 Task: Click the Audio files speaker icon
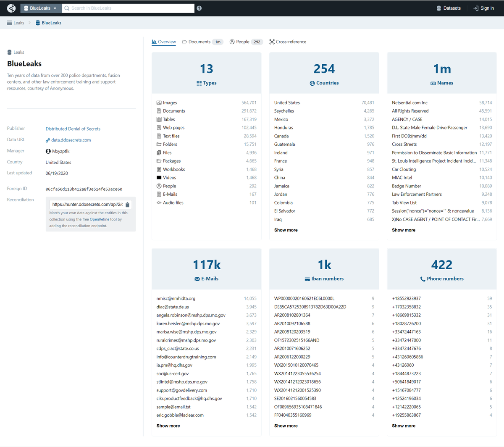[x=159, y=202]
